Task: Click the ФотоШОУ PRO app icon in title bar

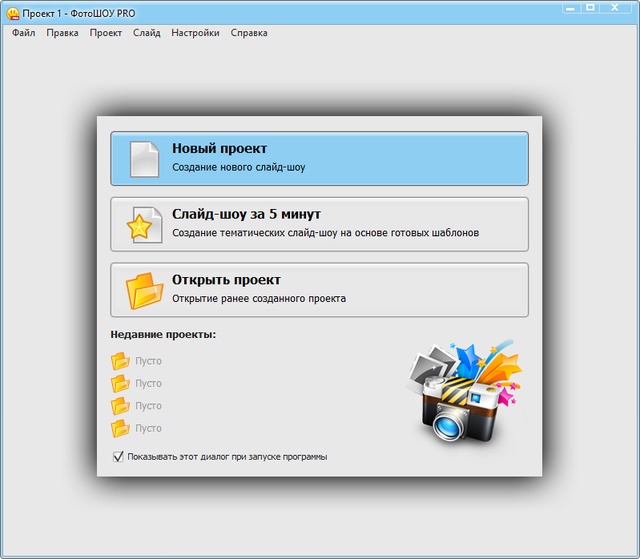Action: 13,13
